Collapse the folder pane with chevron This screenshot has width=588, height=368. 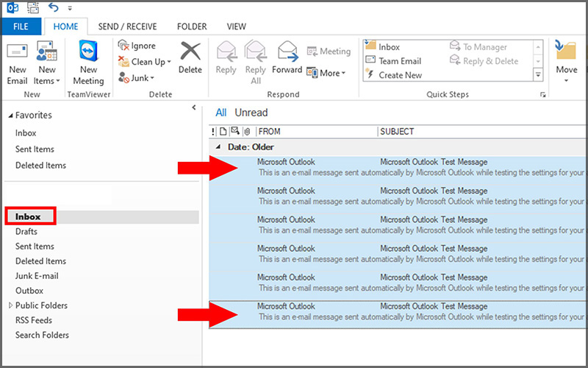[x=194, y=107]
